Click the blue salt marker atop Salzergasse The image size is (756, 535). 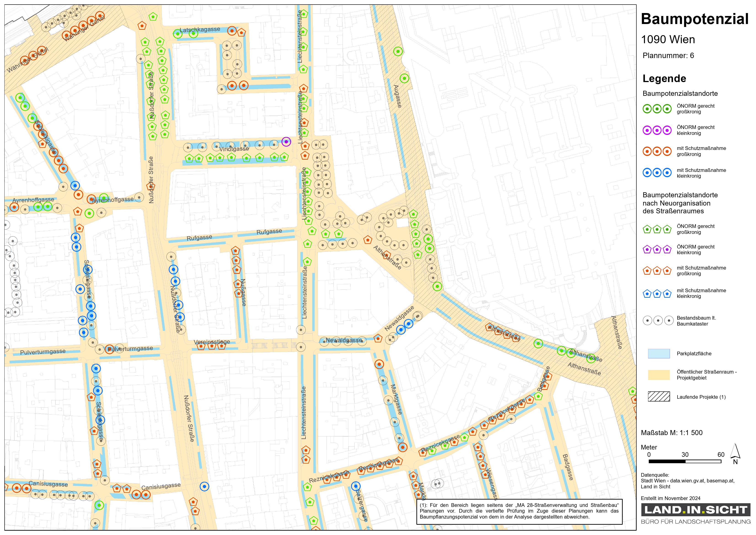(x=355, y=486)
